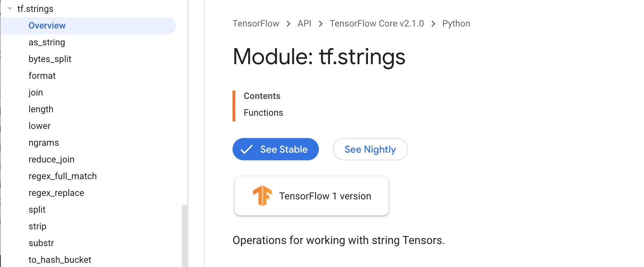
Task: Open the substr sidebar item
Action: [41, 243]
